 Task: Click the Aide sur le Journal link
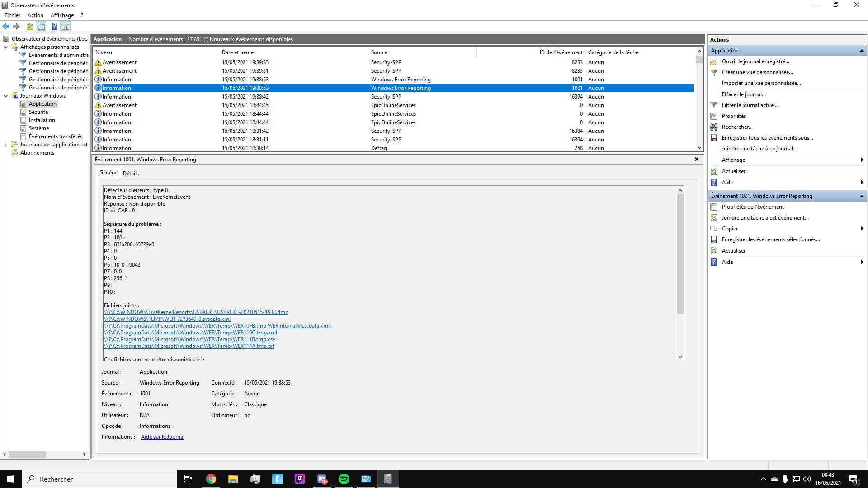pyautogui.click(x=162, y=437)
